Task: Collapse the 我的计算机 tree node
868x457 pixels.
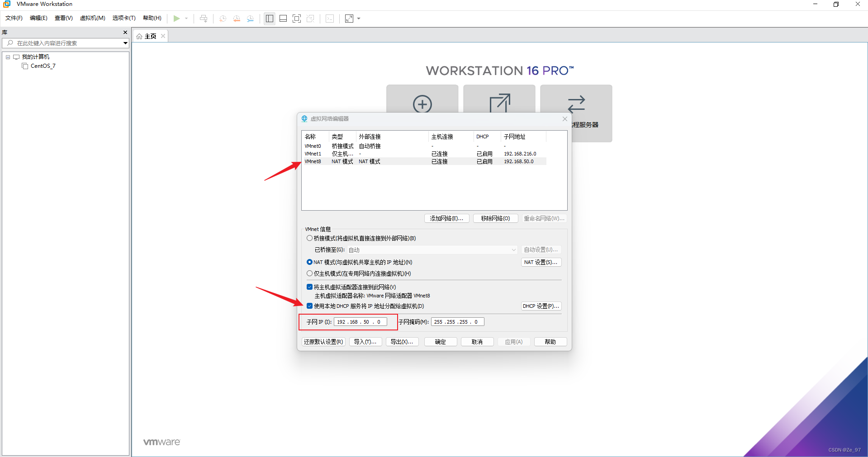Action: click(x=8, y=57)
